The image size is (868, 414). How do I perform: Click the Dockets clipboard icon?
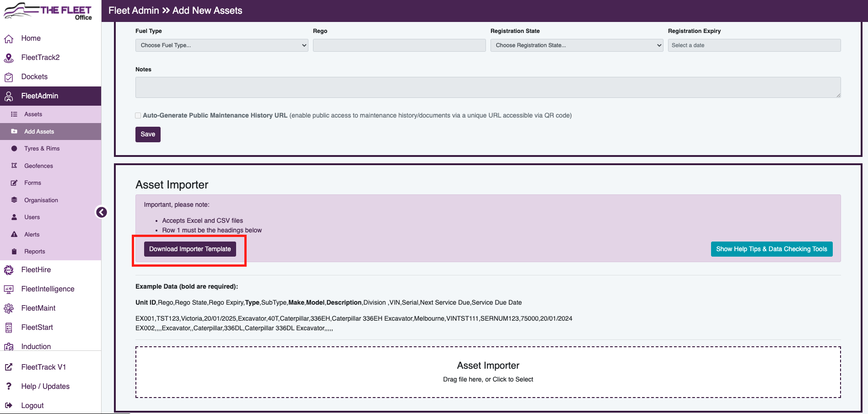click(x=9, y=77)
